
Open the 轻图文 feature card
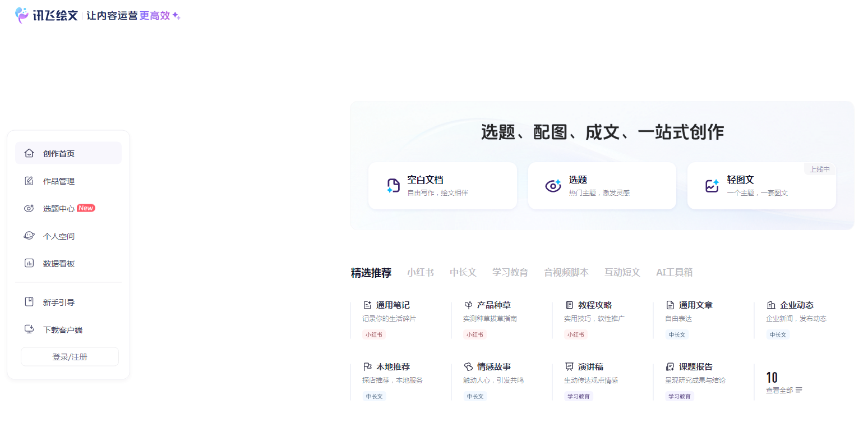pyautogui.click(x=760, y=185)
